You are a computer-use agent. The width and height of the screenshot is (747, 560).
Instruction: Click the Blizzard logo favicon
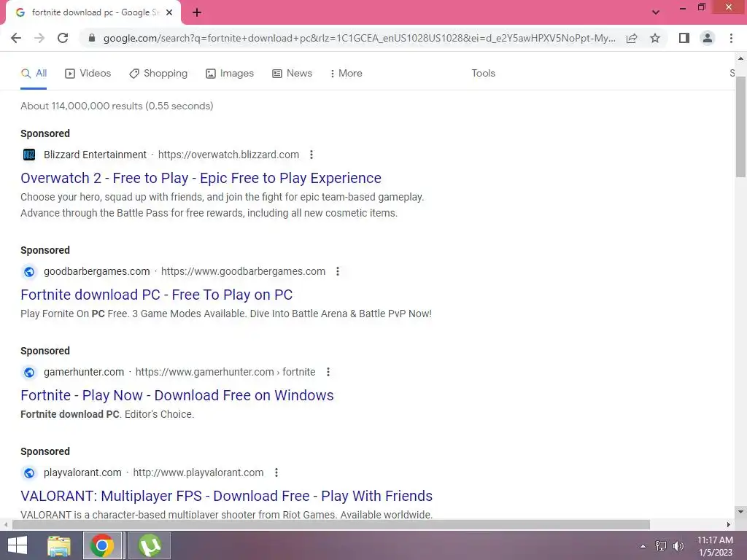point(29,155)
